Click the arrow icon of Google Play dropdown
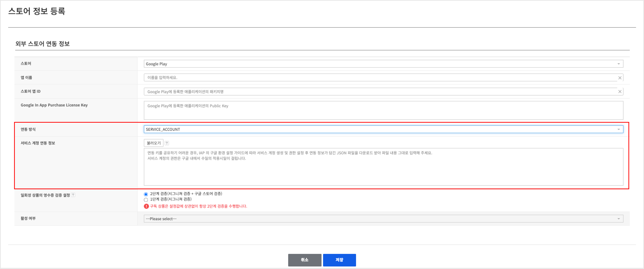Image resolution: width=644 pixels, height=269 pixels. click(x=618, y=64)
